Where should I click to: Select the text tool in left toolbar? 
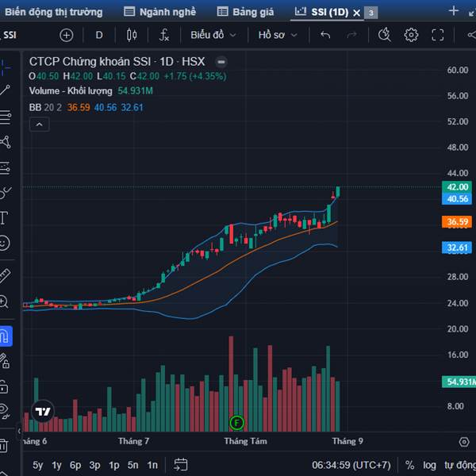pyautogui.click(x=4, y=217)
